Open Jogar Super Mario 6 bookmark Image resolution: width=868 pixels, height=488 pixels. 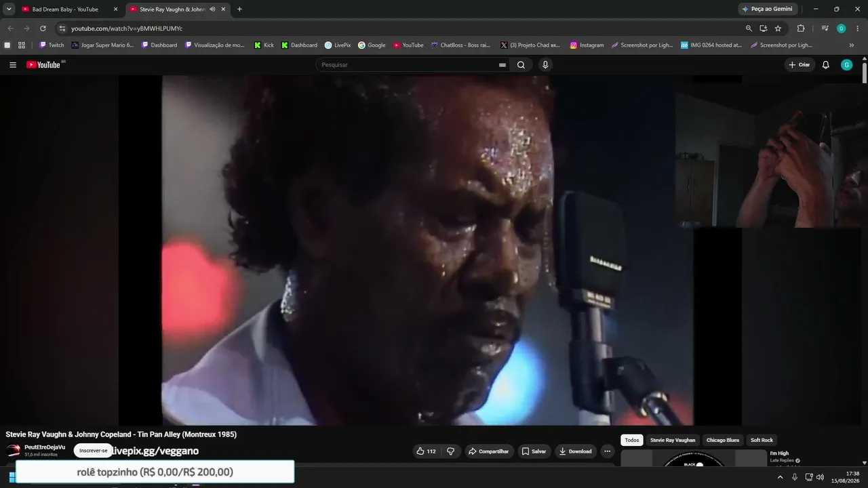[102, 45]
